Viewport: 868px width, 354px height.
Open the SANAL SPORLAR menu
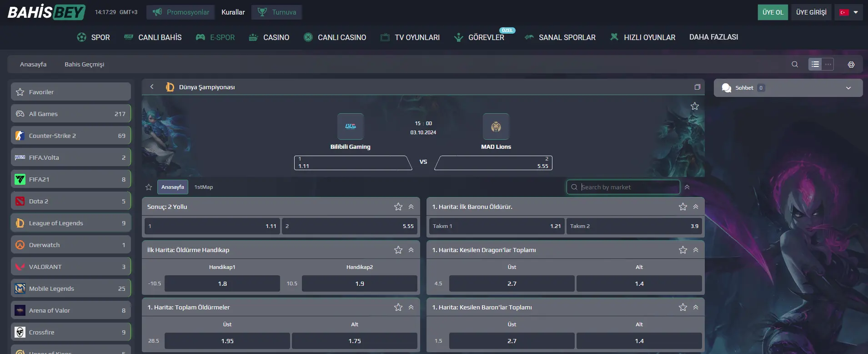tap(560, 37)
